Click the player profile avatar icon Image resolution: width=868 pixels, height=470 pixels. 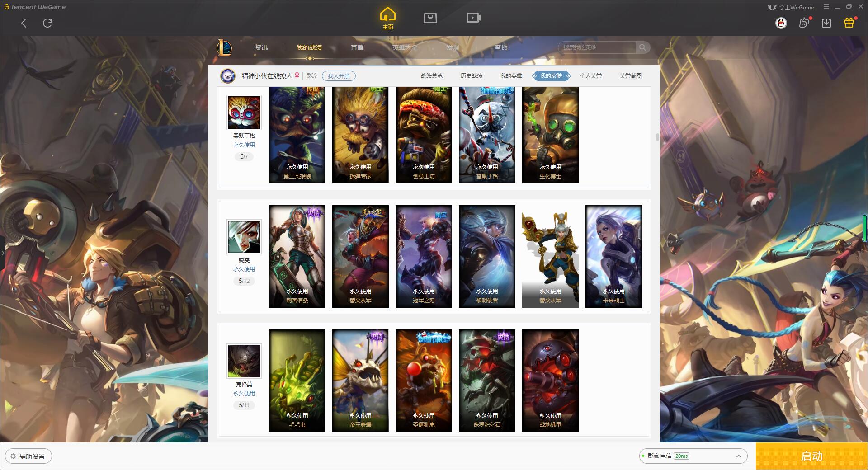(228, 76)
